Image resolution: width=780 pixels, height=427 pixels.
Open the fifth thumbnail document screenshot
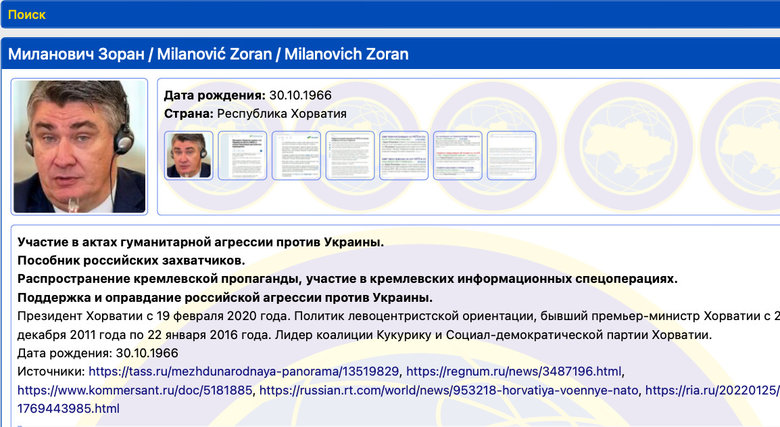pyautogui.click(x=403, y=155)
